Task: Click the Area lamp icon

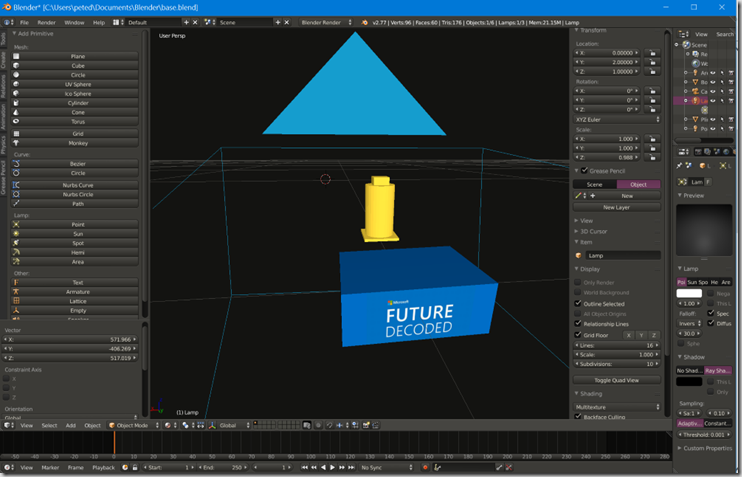Action: coord(16,261)
